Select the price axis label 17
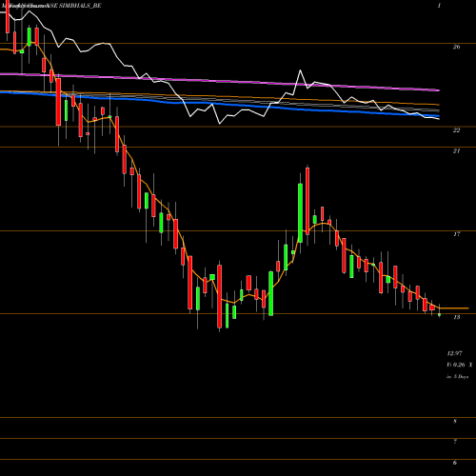 pyautogui.click(x=456, y=234)
